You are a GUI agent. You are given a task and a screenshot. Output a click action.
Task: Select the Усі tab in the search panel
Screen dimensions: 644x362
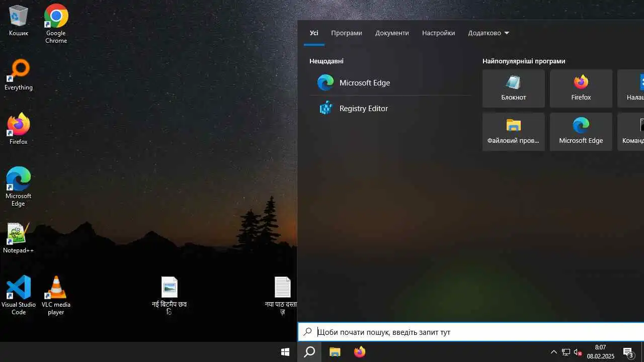click(314, 33)
